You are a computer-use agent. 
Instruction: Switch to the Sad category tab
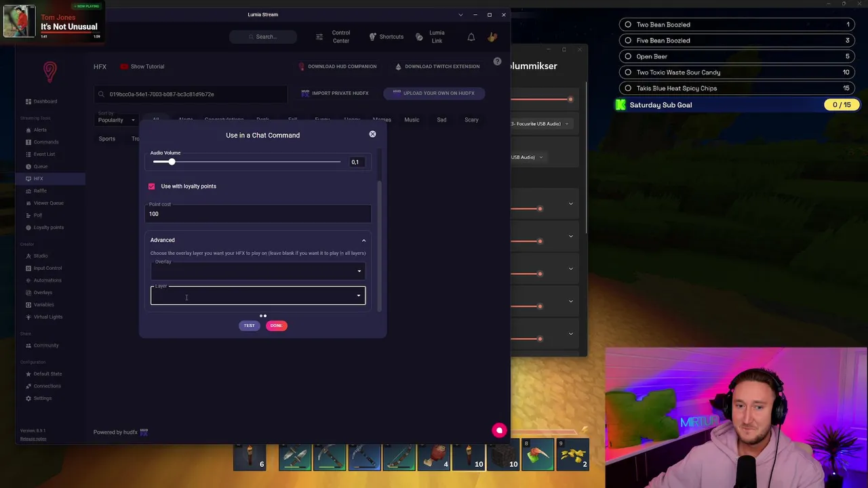[x=441, y=120]
